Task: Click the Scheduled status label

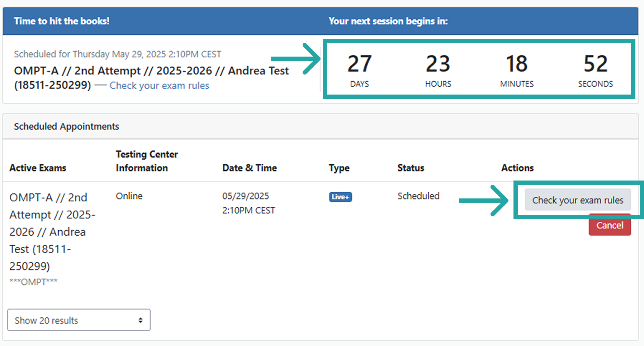Action: tap(418, 196)
